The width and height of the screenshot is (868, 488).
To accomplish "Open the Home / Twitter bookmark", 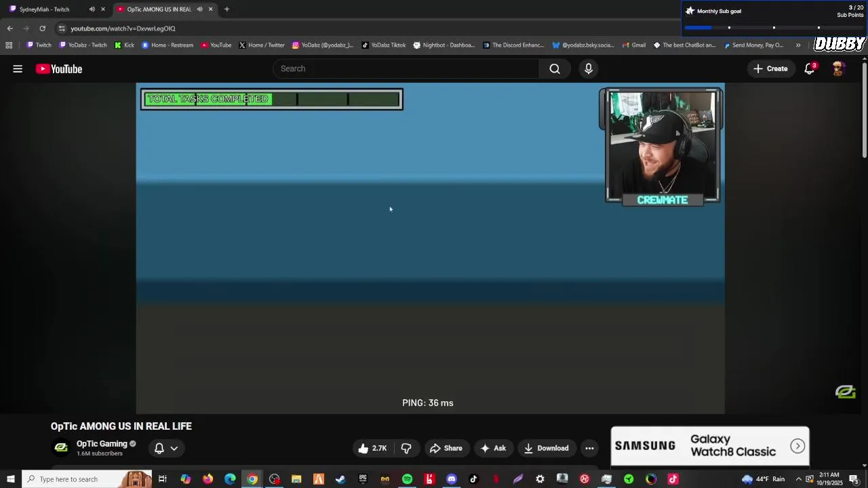I will [x=261, y=45].
